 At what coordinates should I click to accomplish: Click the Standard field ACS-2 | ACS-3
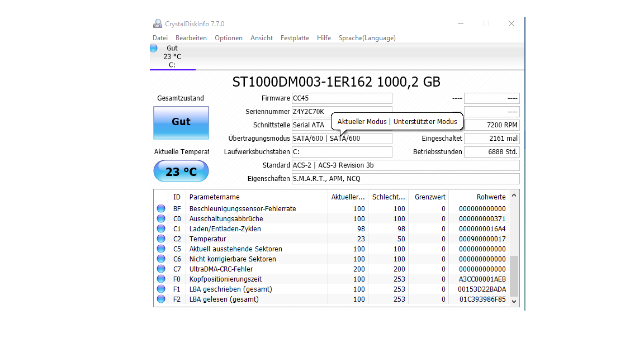pos(405,165)
